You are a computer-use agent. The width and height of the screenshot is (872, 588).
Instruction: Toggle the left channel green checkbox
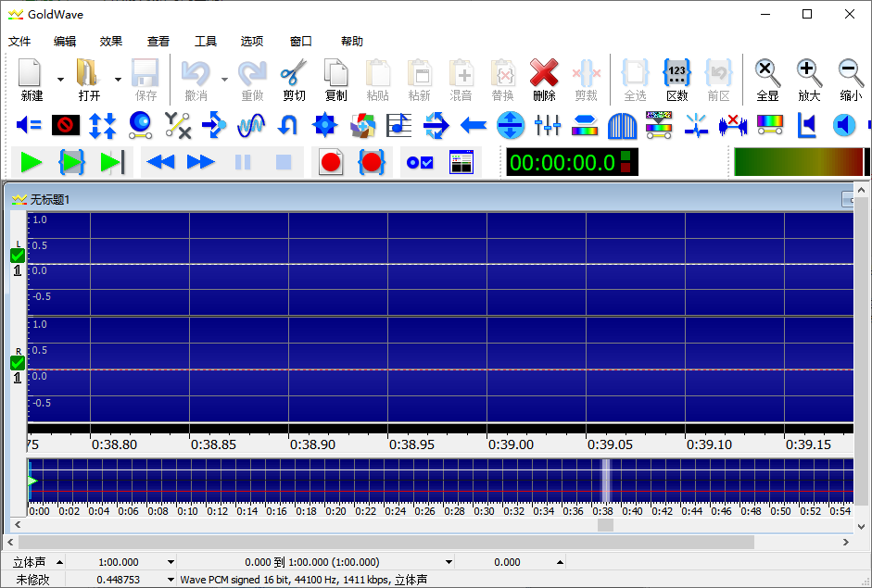tap(18, 256)
